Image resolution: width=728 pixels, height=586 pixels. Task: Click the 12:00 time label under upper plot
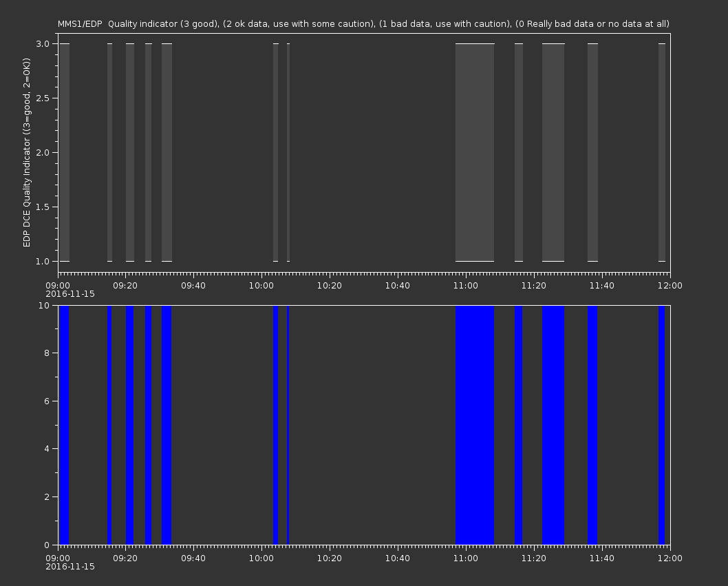click(x=670, y=285)
